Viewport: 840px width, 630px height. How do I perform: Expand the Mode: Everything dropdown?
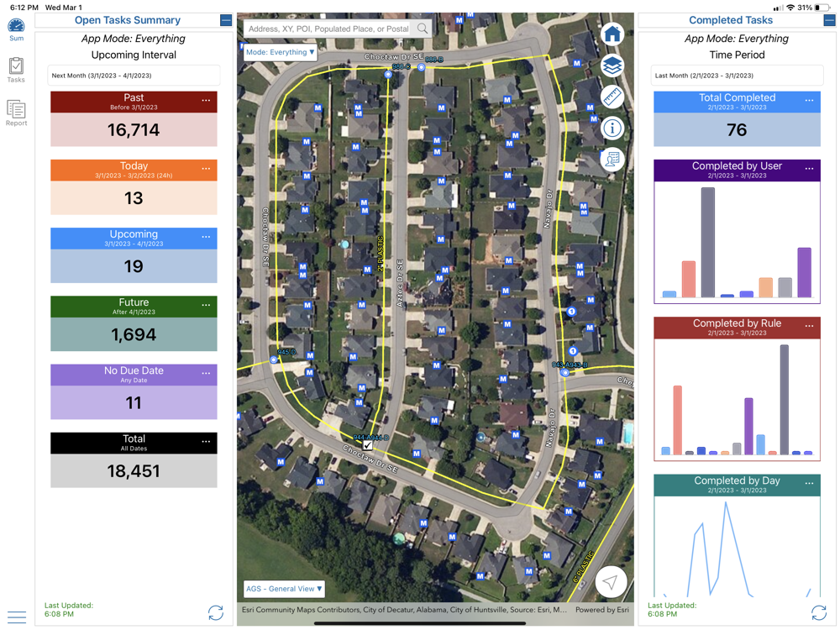(281, 52)
